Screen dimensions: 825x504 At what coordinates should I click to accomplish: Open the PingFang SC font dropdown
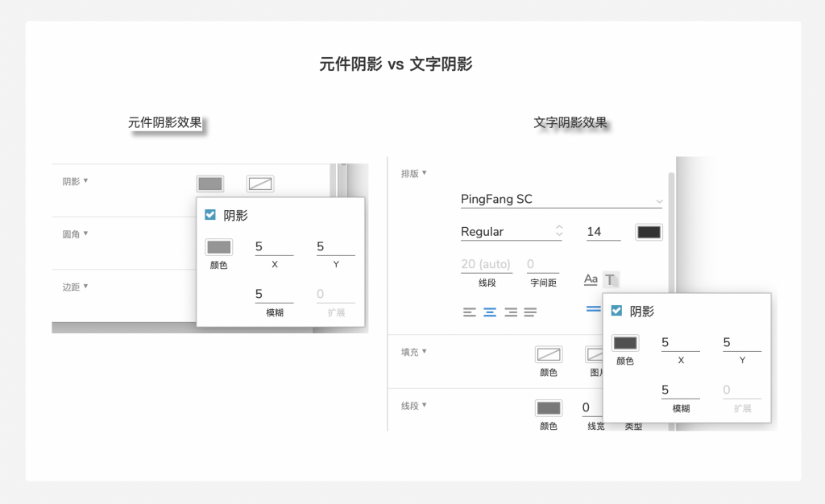coord(562,200)
